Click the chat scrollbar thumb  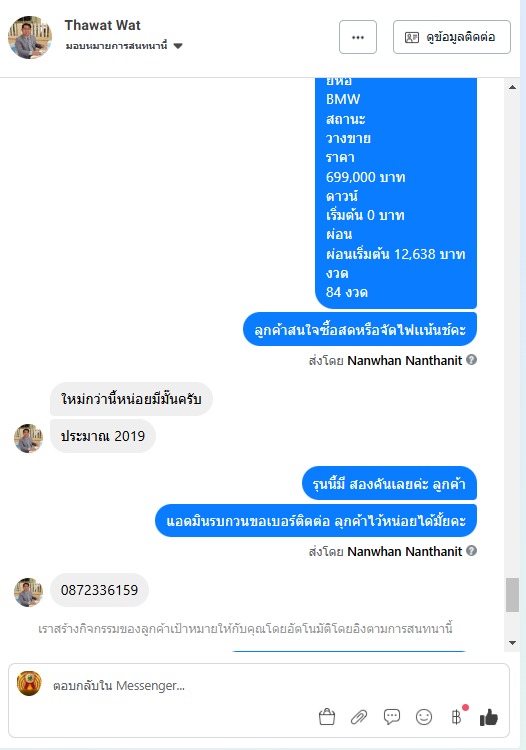click(512, 595)
